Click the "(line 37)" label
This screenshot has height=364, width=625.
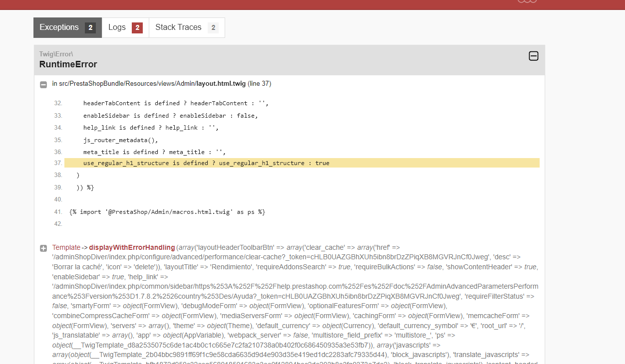[x=260, y=84]
